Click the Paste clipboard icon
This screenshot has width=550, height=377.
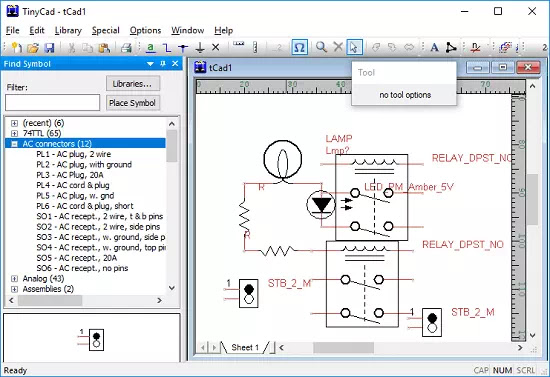(x=104, y=47)
